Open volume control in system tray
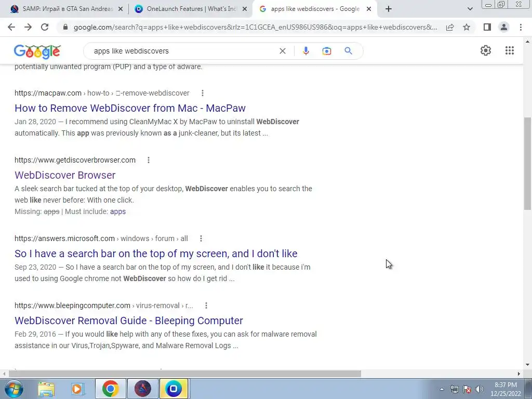Viewport: 532px width, 399px height. [x=480, y=389]
